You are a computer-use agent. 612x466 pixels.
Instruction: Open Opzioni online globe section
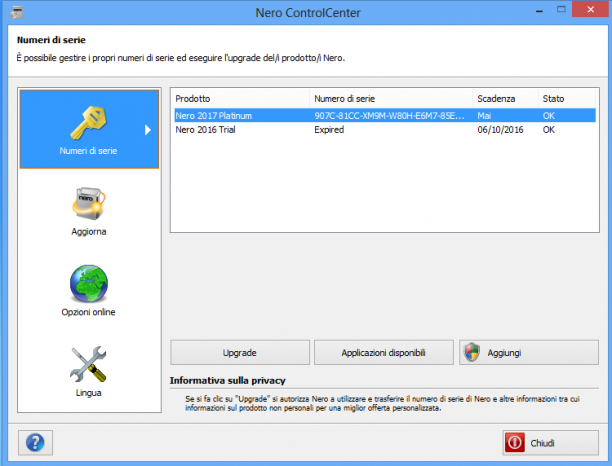click(x=89, y=290)
